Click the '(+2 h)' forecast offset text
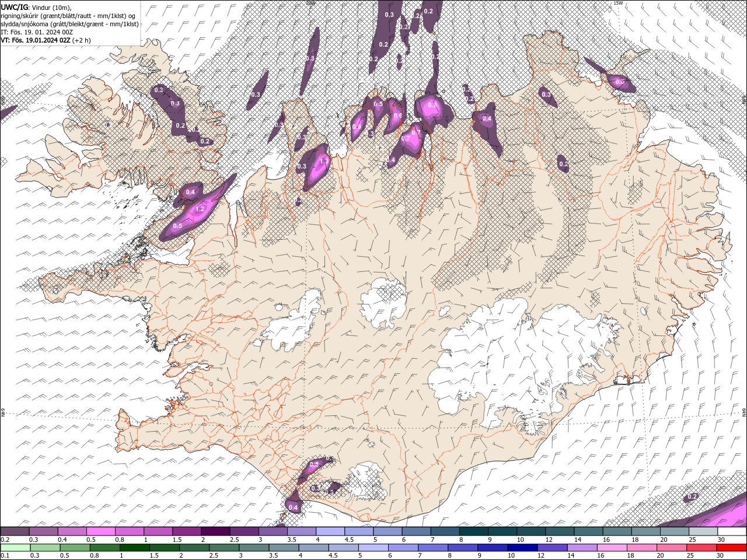 point(82,40)
